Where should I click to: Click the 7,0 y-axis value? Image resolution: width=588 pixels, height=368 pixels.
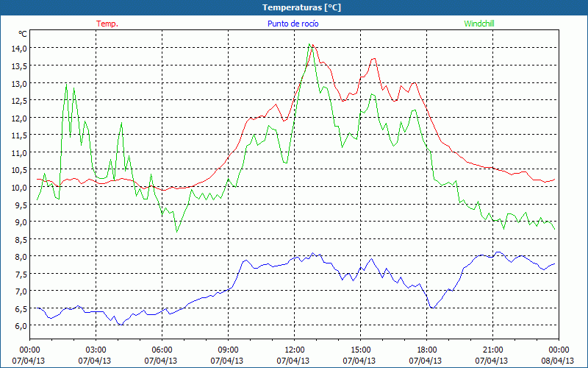tap(21, 291)
